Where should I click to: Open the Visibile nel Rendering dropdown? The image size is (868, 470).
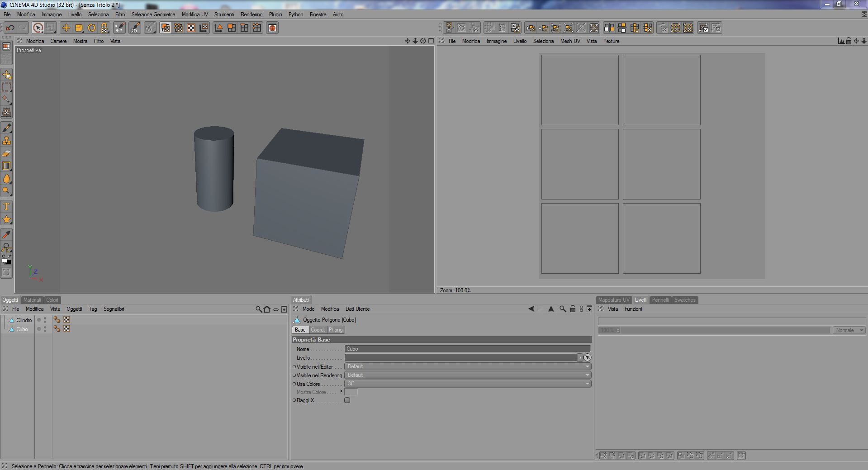pos(468,375)
